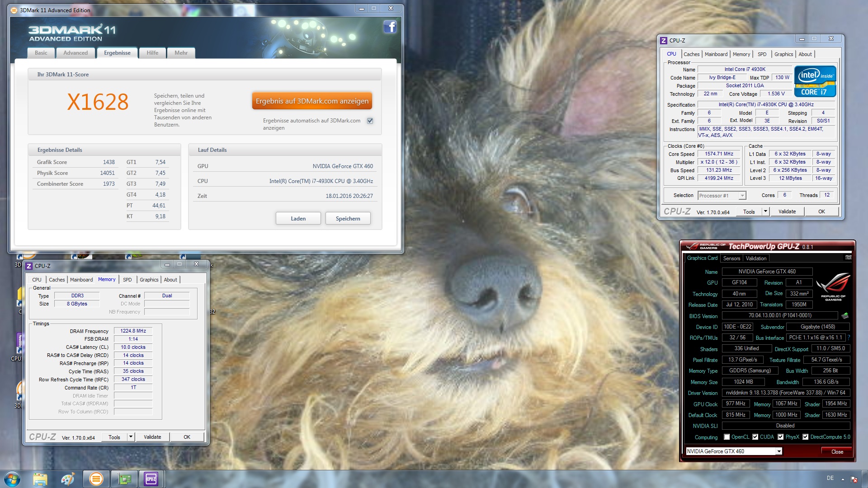Expand the Tools dropdown arrow in the CPU-Z processor window

765,211
